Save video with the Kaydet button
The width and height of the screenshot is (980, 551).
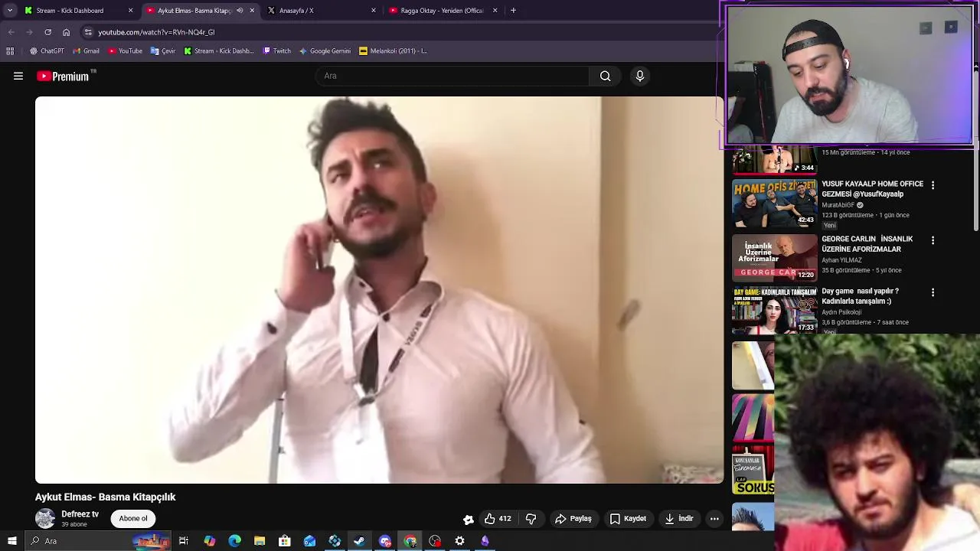pyautogui.click(x=628, y=519)
